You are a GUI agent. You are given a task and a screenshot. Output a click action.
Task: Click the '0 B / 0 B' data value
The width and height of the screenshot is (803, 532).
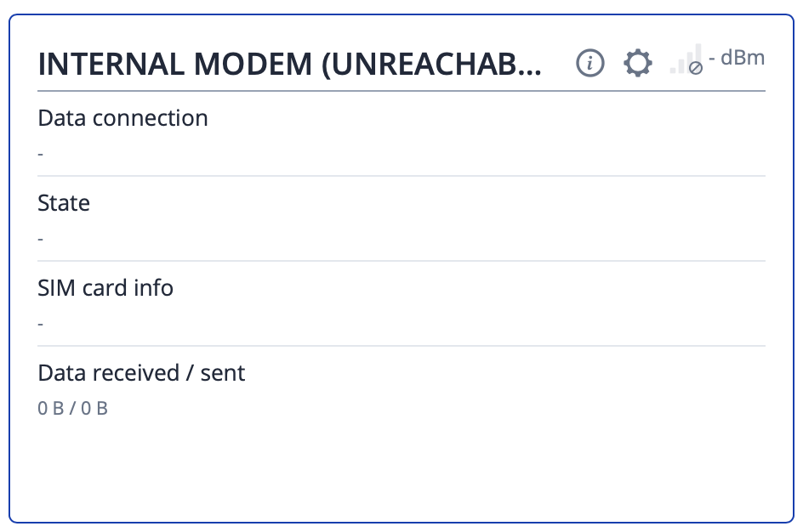(x=73, y=409)
